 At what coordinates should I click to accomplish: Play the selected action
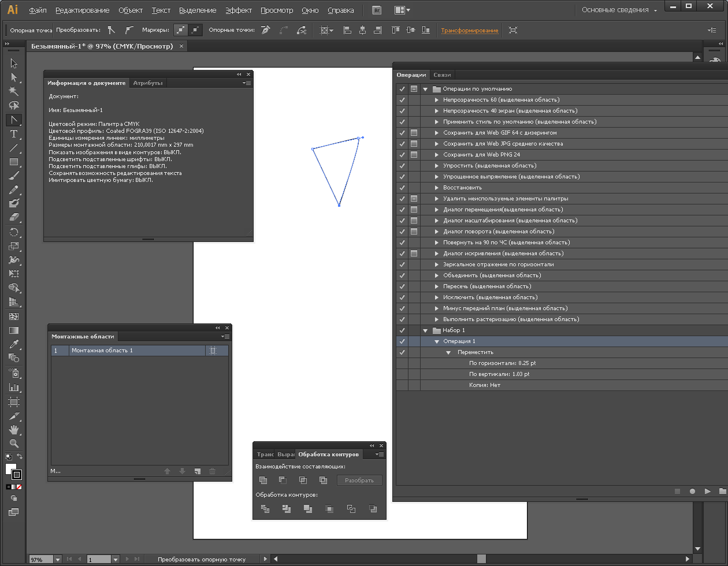point(707,491)
